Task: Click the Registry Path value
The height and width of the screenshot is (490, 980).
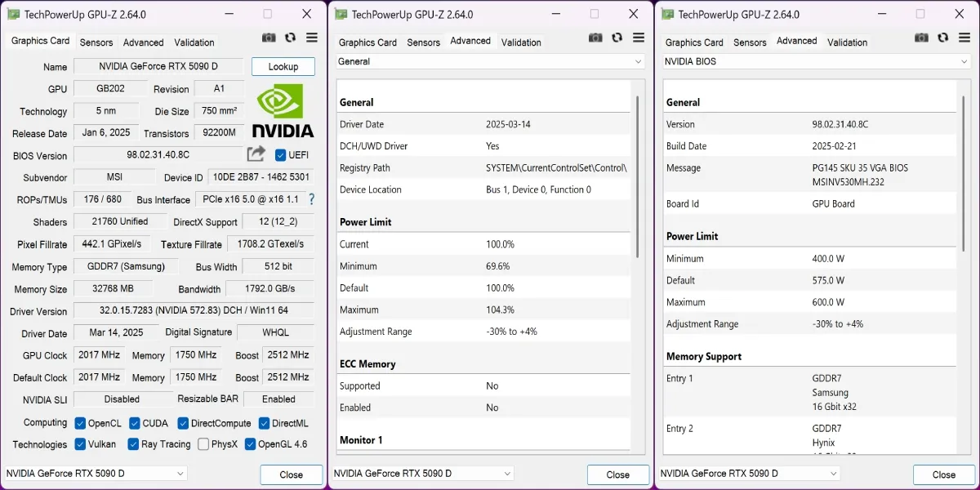Action: [556, 167]
